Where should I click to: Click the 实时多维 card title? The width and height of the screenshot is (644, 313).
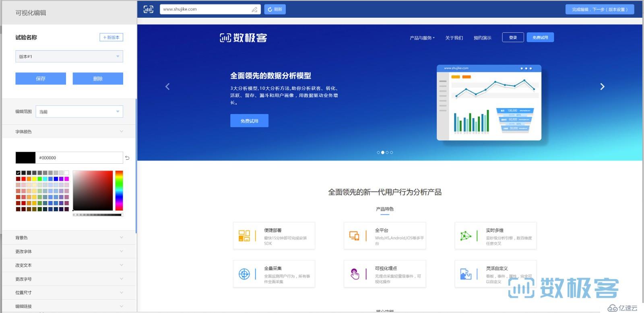(495, 231)
